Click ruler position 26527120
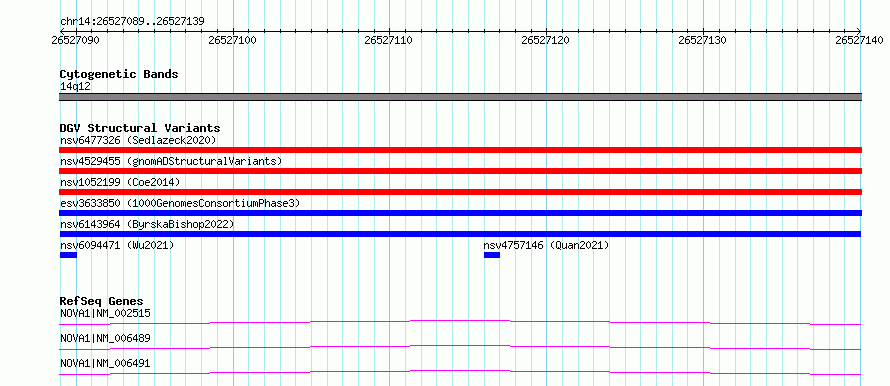Image resolution: width=890 pixels, height=386 pixels. click(x=545, y=40)
